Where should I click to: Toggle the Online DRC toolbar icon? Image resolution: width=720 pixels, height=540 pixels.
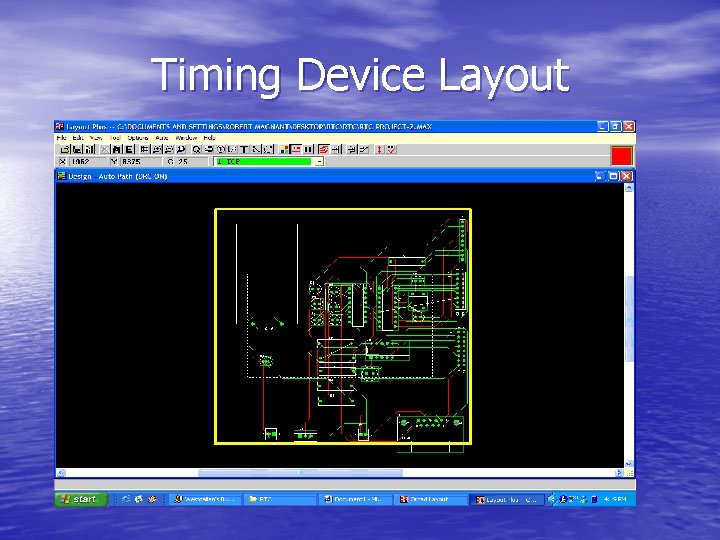tap(296, 149)
